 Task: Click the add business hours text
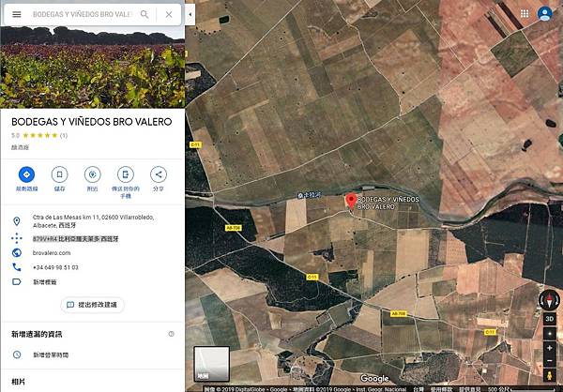(x=51, y=354)
